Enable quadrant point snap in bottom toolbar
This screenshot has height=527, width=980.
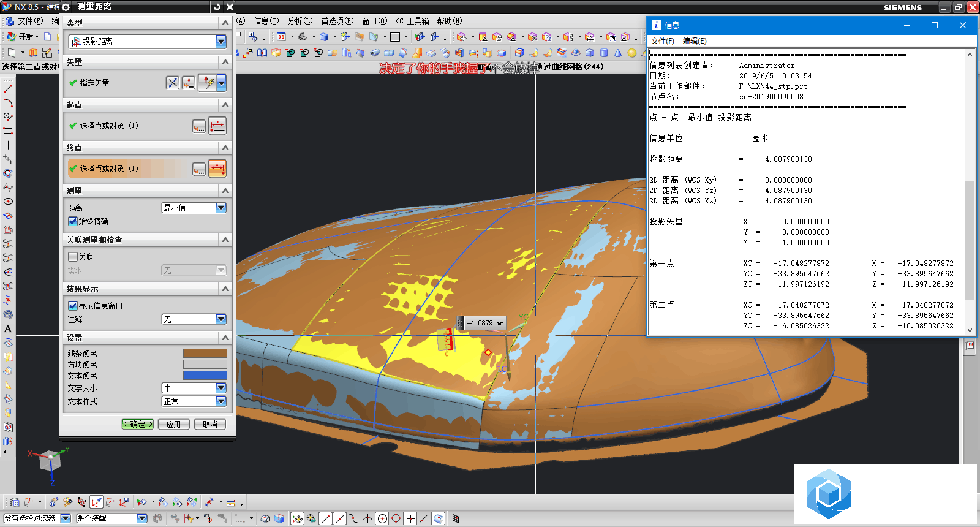pos(396,518)
